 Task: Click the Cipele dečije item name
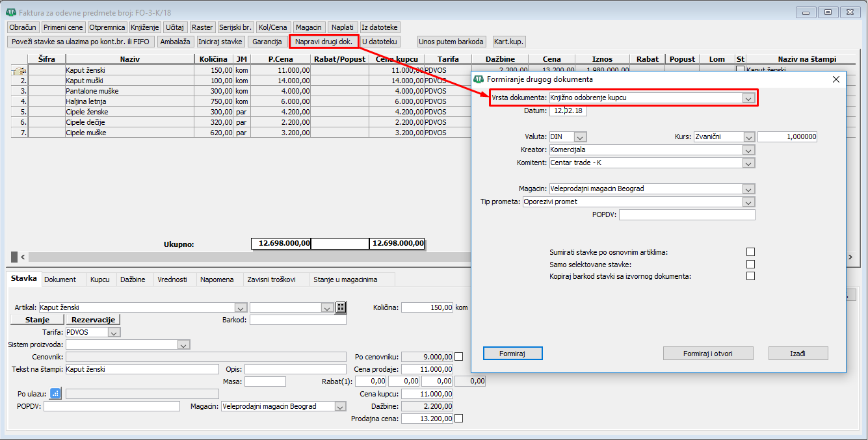click(x=85, y=122)
